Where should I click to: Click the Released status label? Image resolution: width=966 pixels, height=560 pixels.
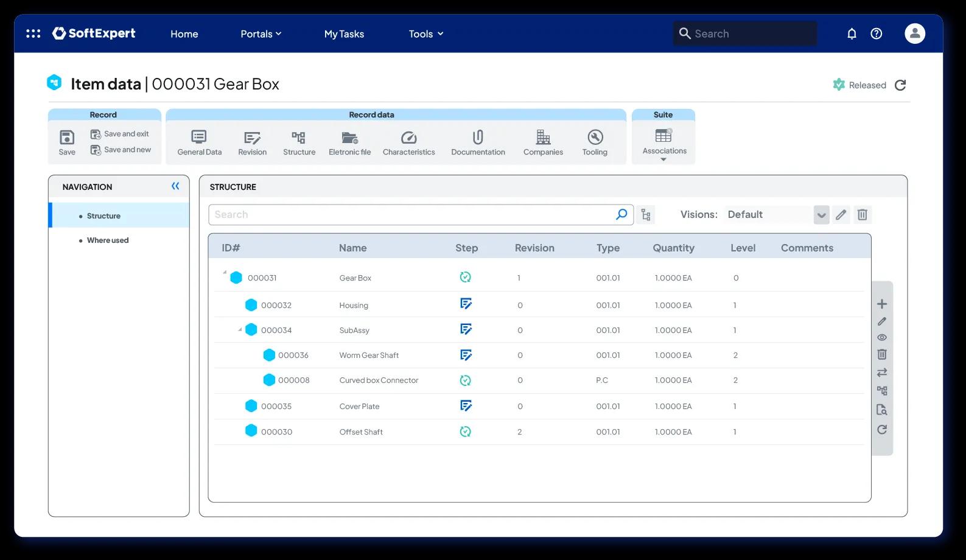pyautogui.click(x=867, y=85)
